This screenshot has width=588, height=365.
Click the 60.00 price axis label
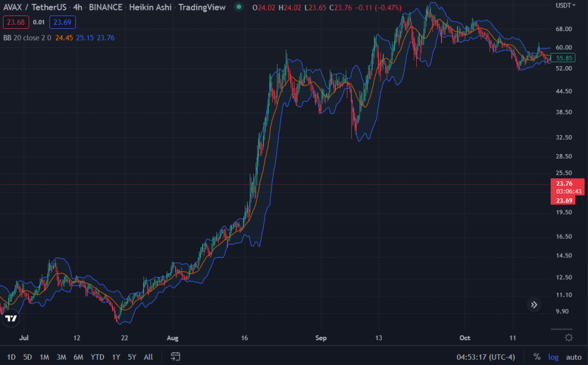564,47
